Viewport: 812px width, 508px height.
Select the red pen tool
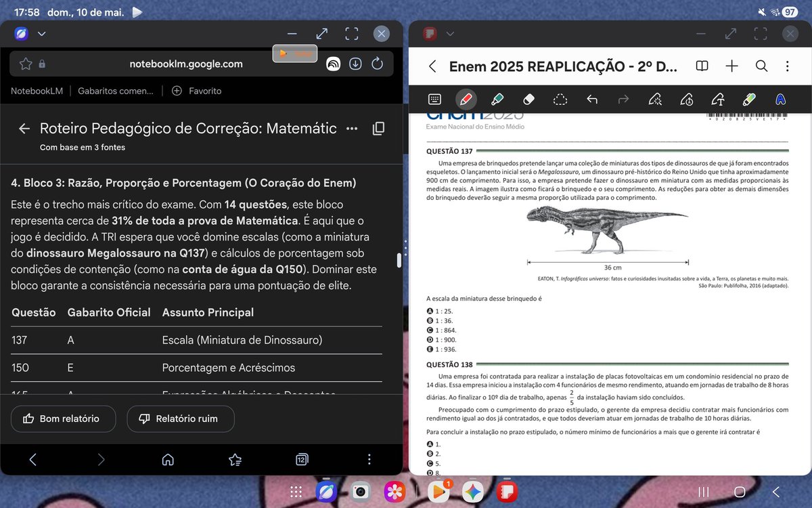(465, 100)
